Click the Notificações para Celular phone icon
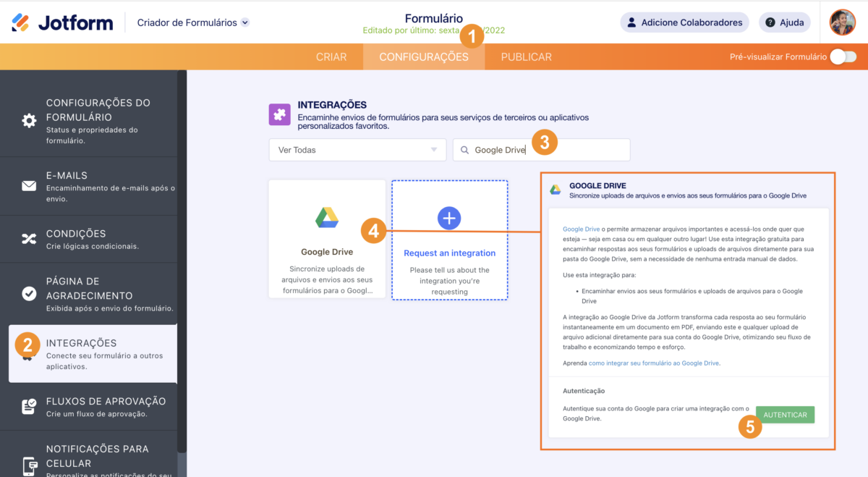 click(x=29, y=467)
